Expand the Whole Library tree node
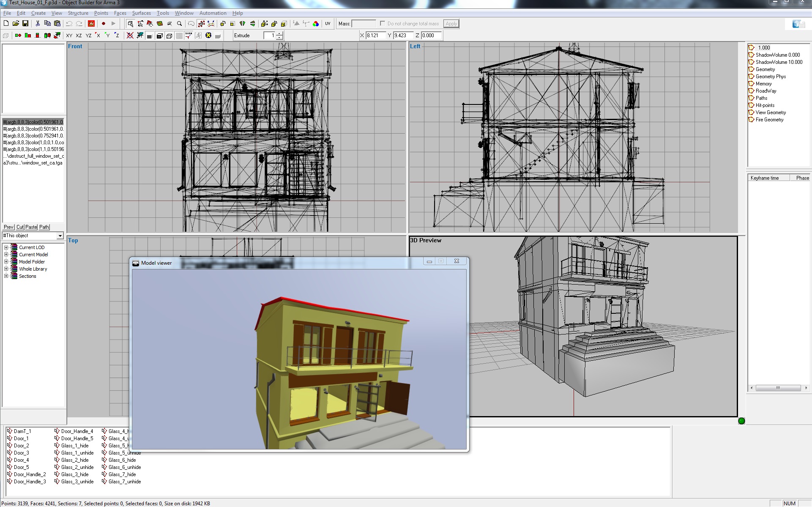 [6, 269]
